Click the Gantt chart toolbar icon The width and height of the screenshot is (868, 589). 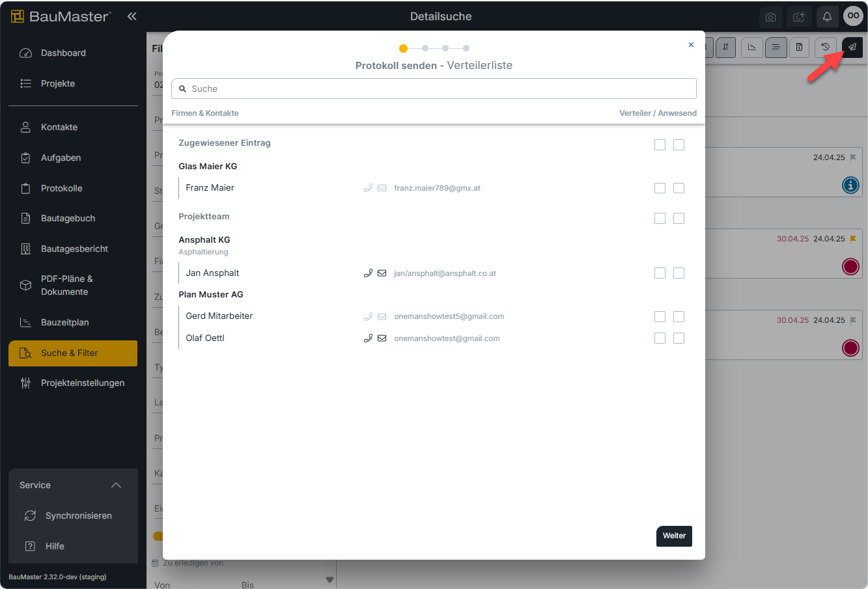tap(752, 47)
